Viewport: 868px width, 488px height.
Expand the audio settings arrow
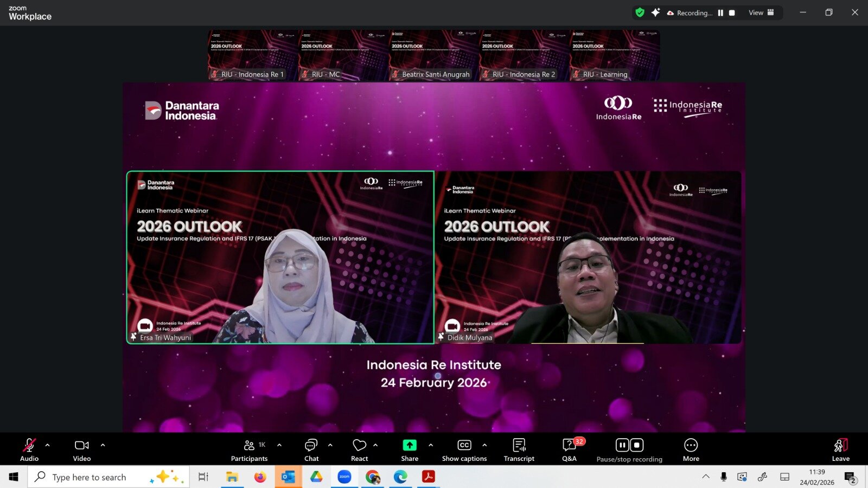pyautogui.click(x=48, y=445)
